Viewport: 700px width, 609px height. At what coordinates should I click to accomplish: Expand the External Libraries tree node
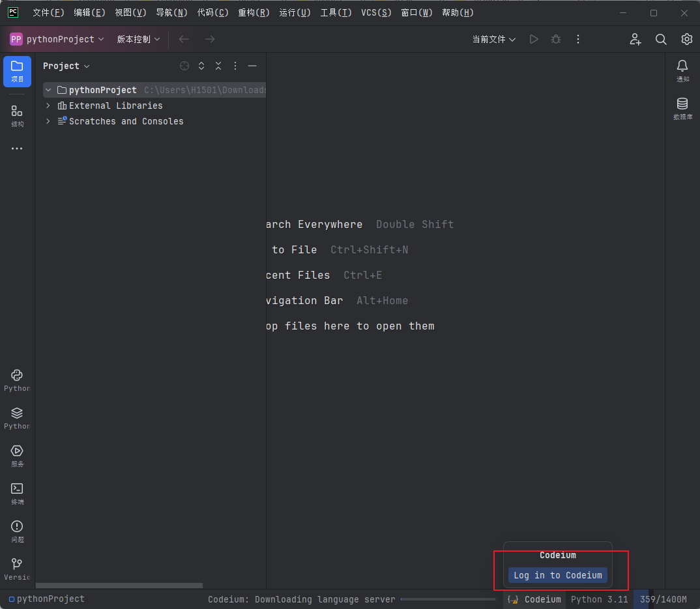point(47,105)
